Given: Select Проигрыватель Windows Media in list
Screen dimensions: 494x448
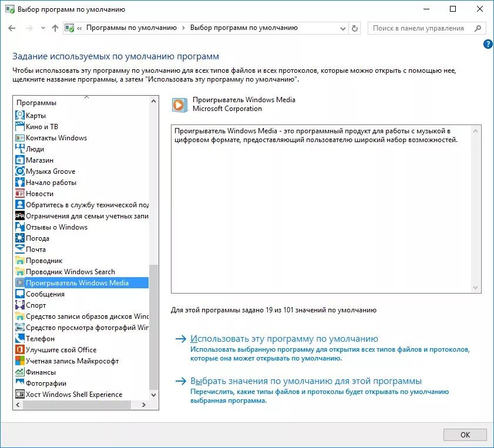Looking at the screenshot, I should (82, 282).
